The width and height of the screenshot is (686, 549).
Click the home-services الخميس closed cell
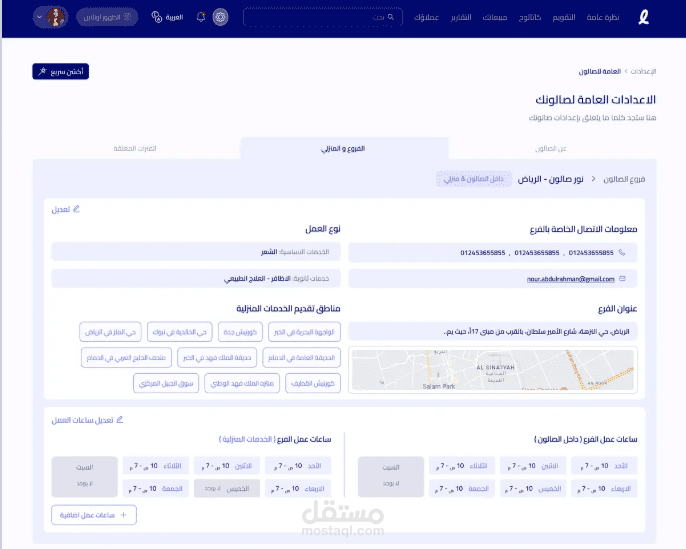pos(227,489)
